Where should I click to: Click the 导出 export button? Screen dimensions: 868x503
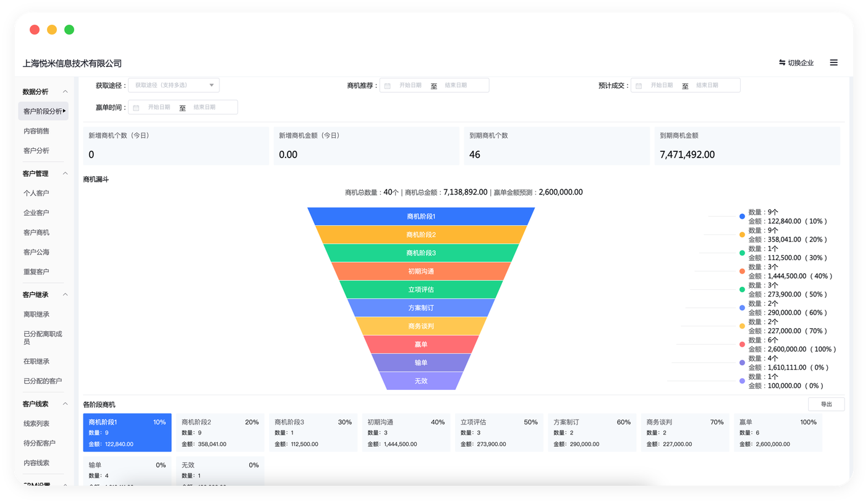[x=826, y=404]
